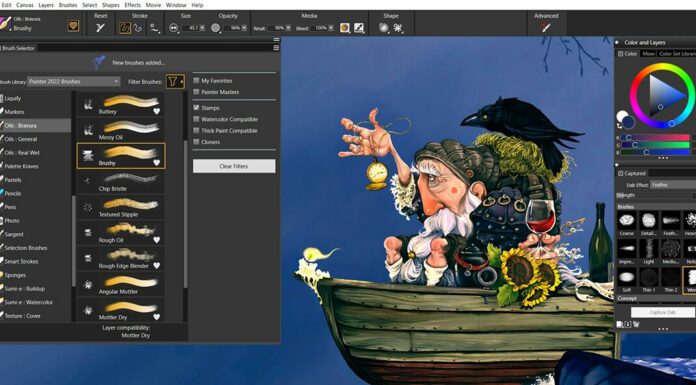Click the first icon below Capture Dab
This screenshot has height=385, width=696.
(x=620, y=325)
